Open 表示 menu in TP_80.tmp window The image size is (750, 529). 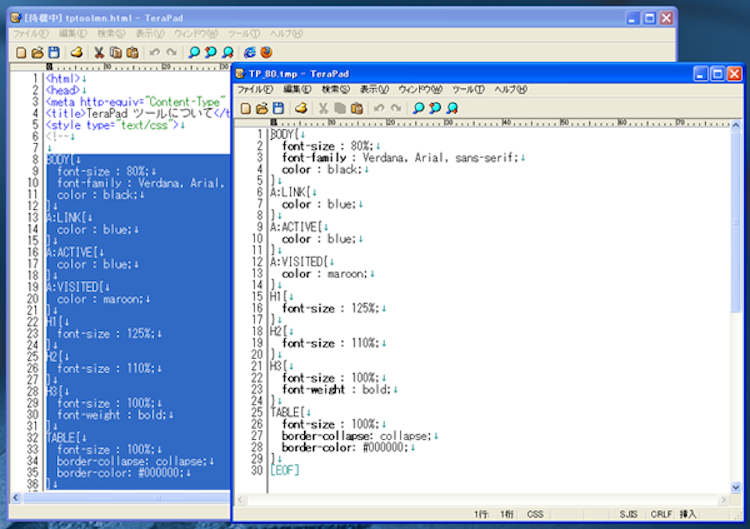[375, 90]
